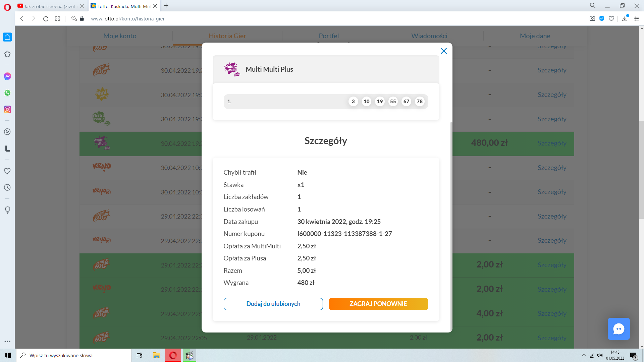The width and height of the screenshot is (644, 362).
Task: Open Opera easy setup menu
Action: (637, 18)
